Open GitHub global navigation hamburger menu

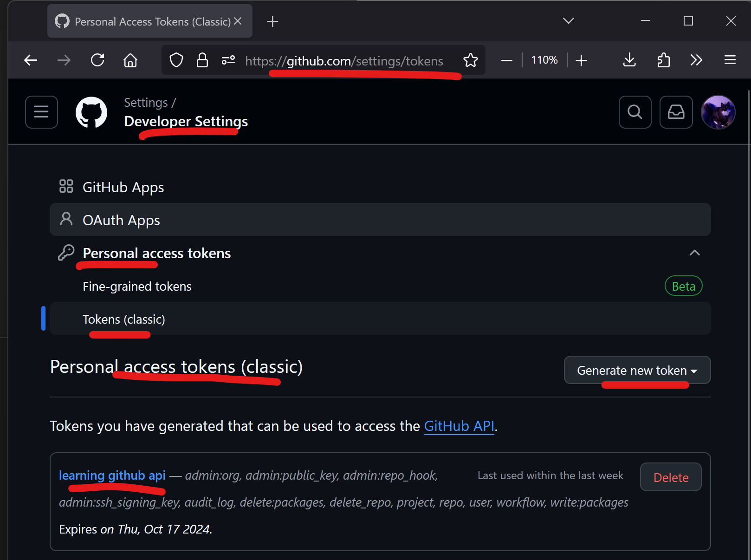41,112
